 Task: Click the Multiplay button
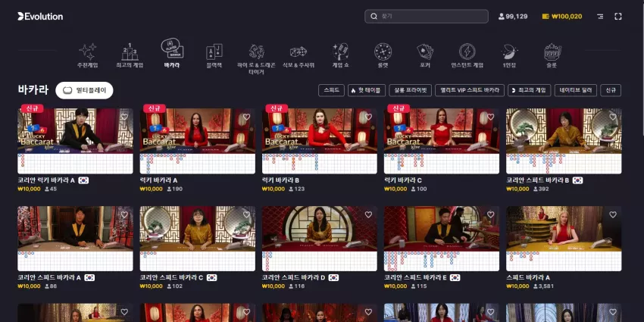point(84,90)
